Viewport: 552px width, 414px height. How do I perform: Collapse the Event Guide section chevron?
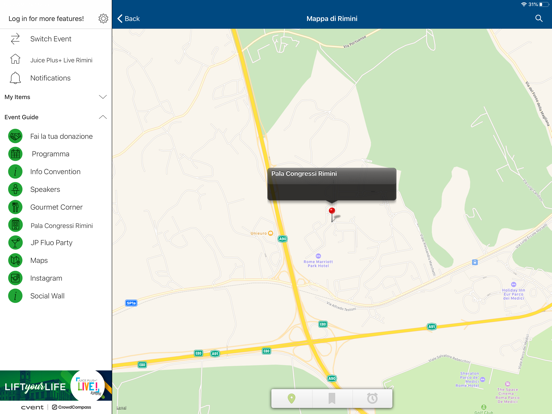103,117
